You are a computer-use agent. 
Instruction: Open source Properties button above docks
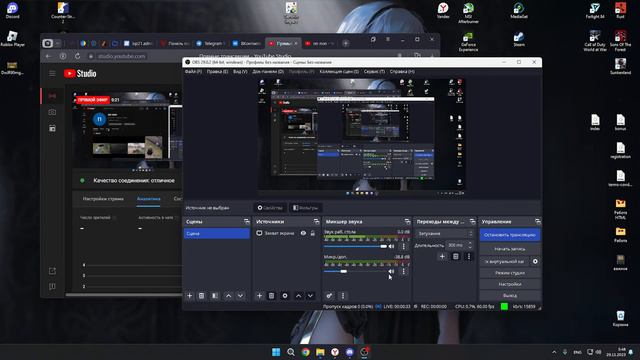click(x=270, y=208)
